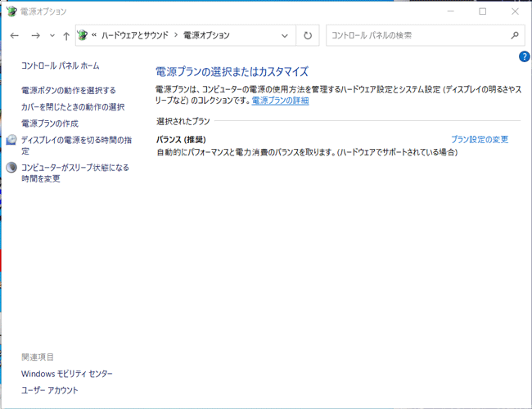Viewport: 532px width, 409px height.
Task: Click the balance plan description text
Action: click(307, 152)
